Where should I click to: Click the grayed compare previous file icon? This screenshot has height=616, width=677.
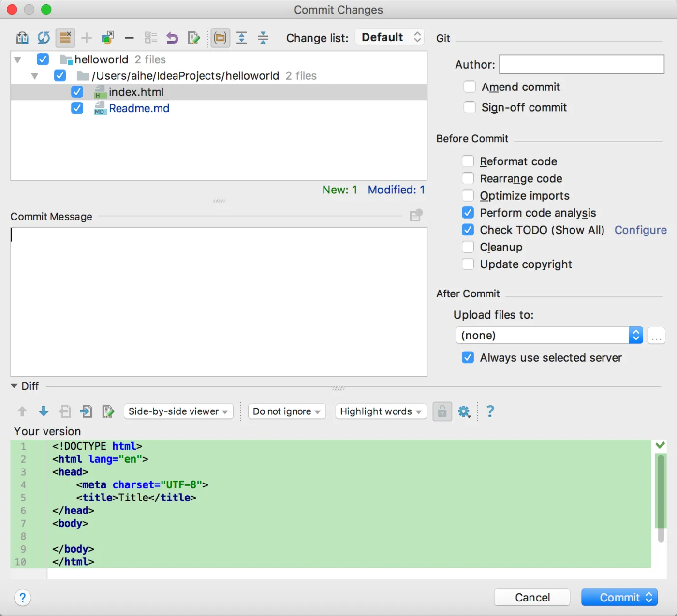(65, 411)
